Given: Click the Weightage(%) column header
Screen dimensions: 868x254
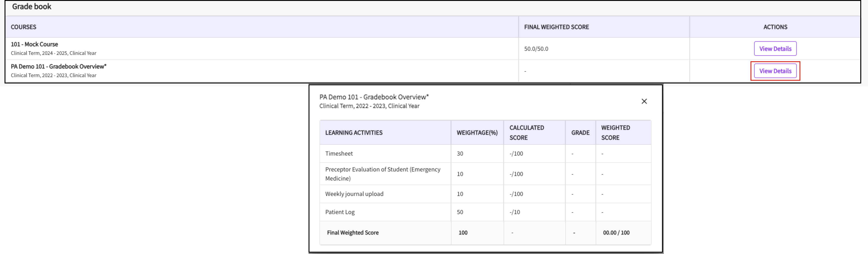Looking at the screenshot, I should click(477, 133).
